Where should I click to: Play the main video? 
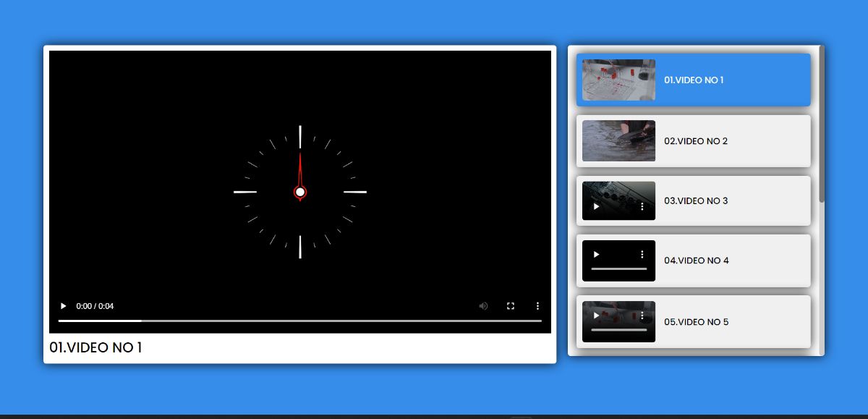(63, 306)
